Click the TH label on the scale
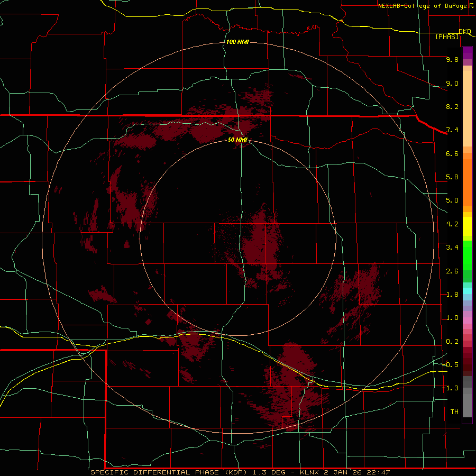Viewport: 476px width, 476px height. click(454, 412)
